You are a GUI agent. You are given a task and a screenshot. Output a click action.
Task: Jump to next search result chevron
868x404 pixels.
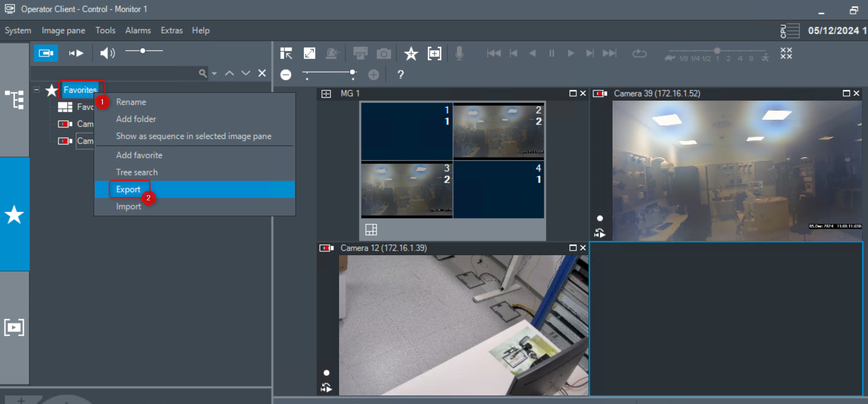click(x=246, y=73)
